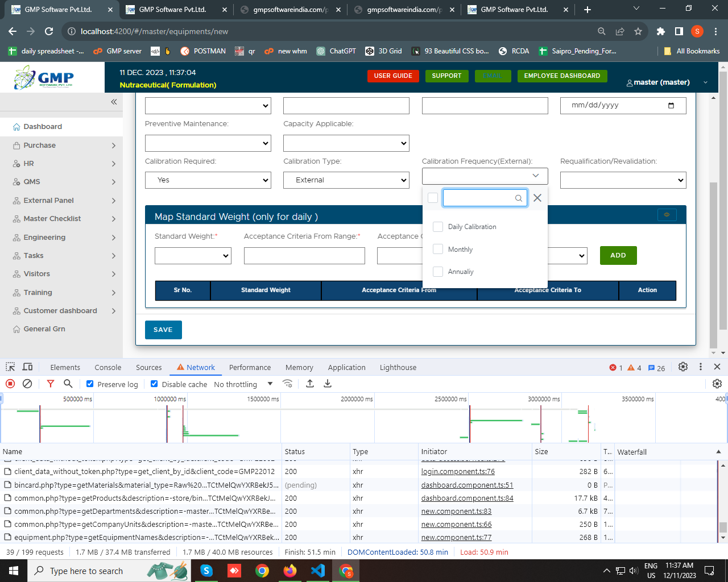The image size is (728, 582).
Task: Click the eye icon in Map Standard Weight header
Action: [x=667, y=214]
